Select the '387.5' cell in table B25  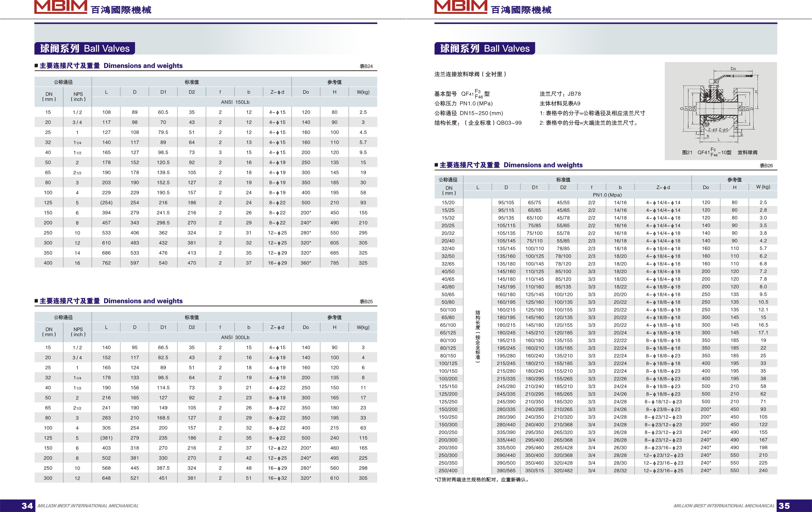[163, 468]
